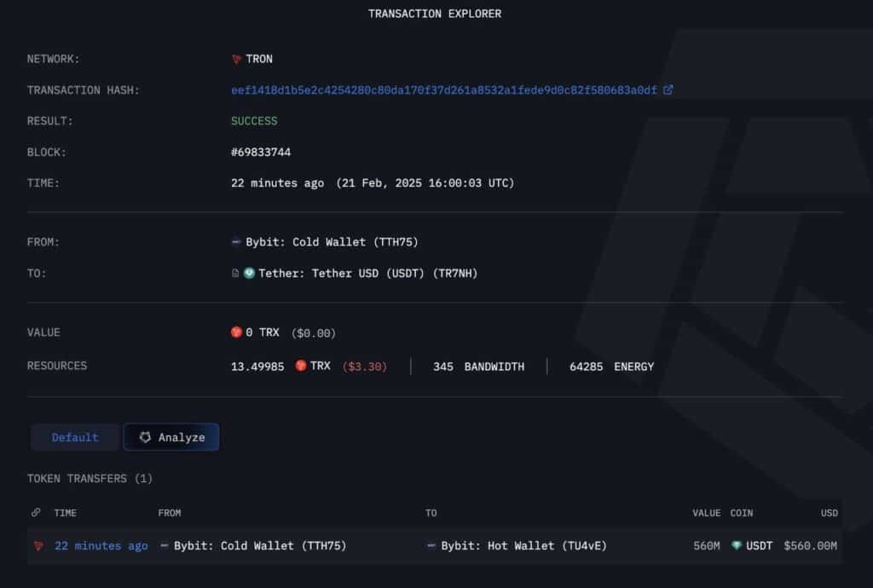Click the USDT coin label in the transfer row
This screenshot has width=873, height=588.
(x=759, y=545)
